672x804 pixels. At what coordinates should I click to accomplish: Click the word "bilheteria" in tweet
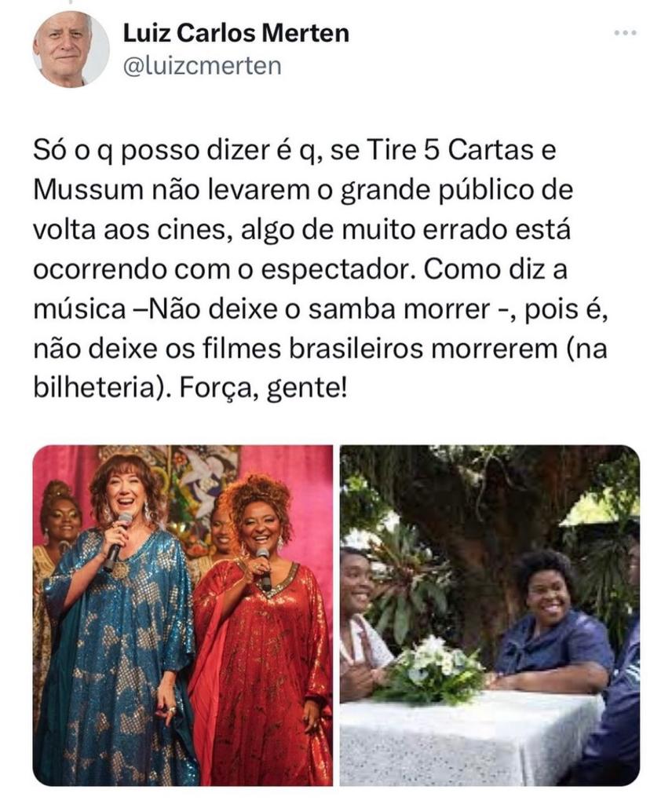point(93,389)
